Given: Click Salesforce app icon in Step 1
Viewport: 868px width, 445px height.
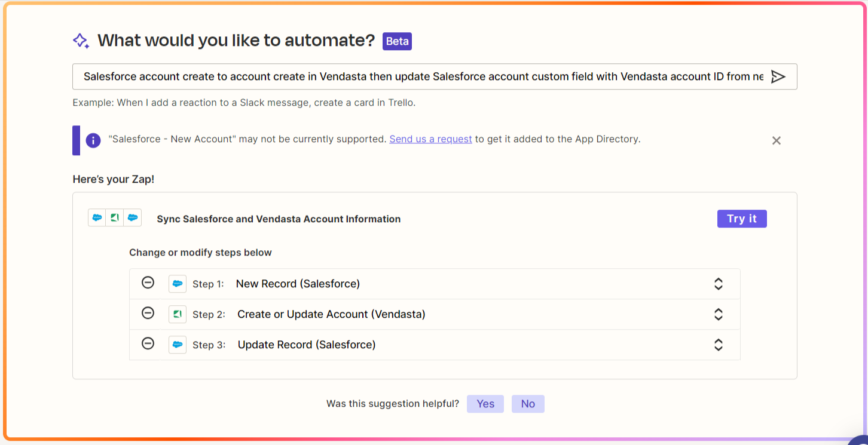Looking at the screenshot, I should pos(178,284).
